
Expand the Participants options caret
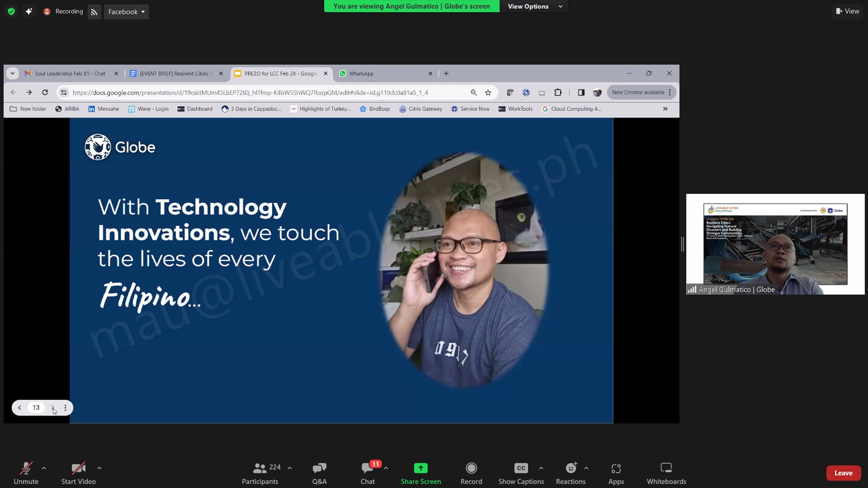click(x=290, y=468)
